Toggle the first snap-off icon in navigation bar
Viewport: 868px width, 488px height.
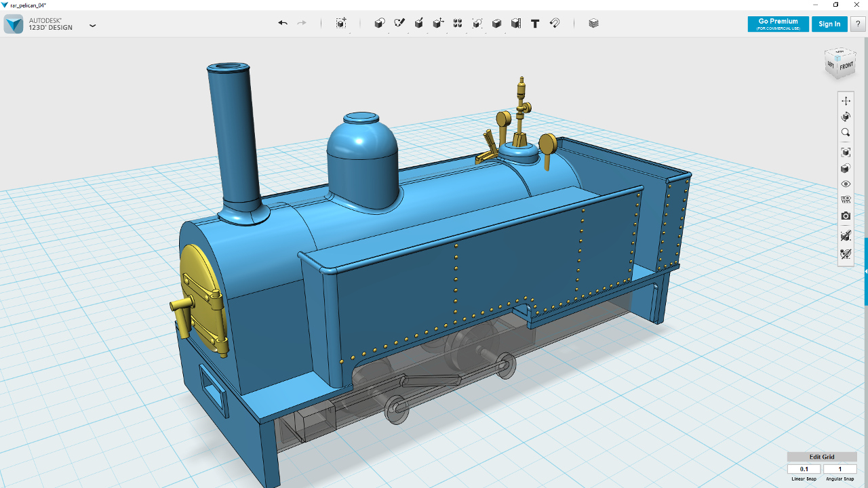point(846,235)
